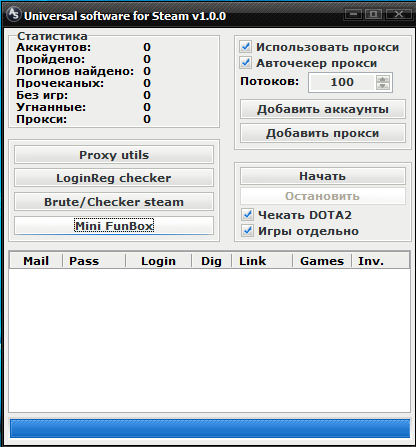416x447 pixels.
Task: Maximize the Universal software window
Action: coord(374,14)
